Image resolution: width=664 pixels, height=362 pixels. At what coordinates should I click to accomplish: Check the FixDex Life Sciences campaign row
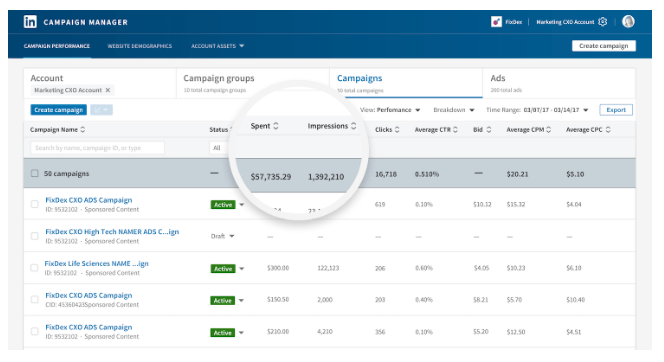pyautogui.click(x=35, y=268)
